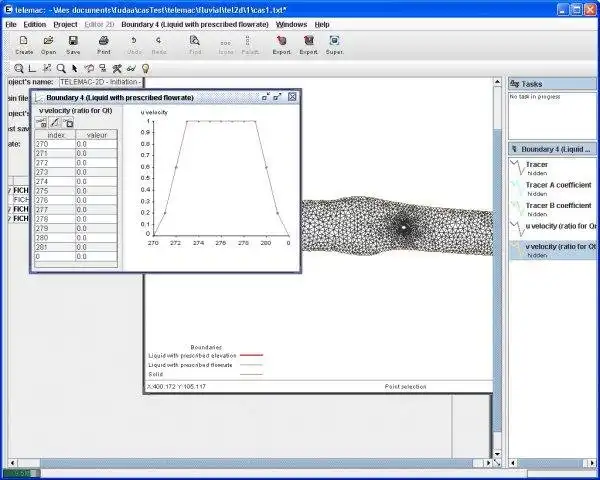This screenshot has width=600, height=480.
Task: Click the project's name field TELEMAC-2D
Action: [101, 82]
